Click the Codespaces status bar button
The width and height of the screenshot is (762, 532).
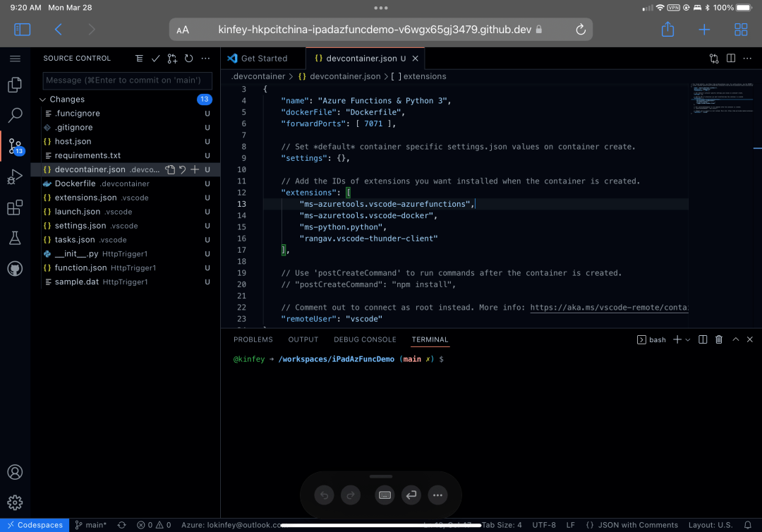(35, 524)
